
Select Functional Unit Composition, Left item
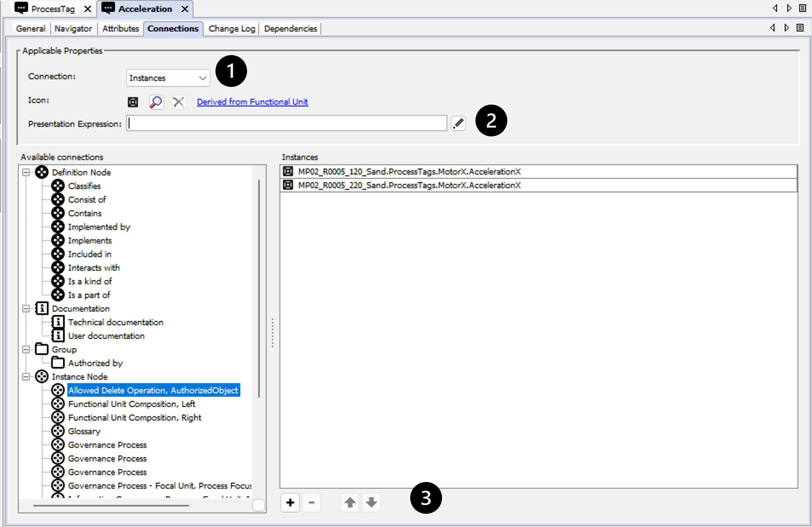[131, 404]
